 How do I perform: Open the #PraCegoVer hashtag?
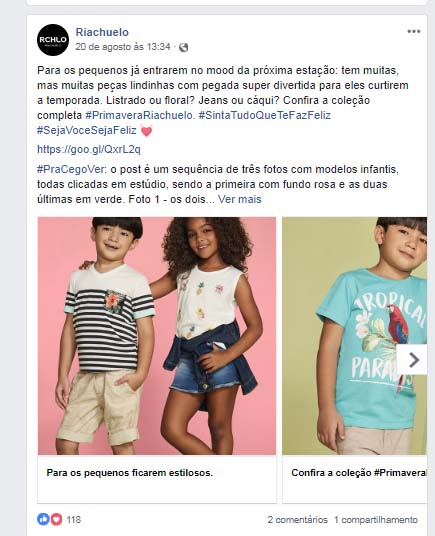click(x=72, y=170)
